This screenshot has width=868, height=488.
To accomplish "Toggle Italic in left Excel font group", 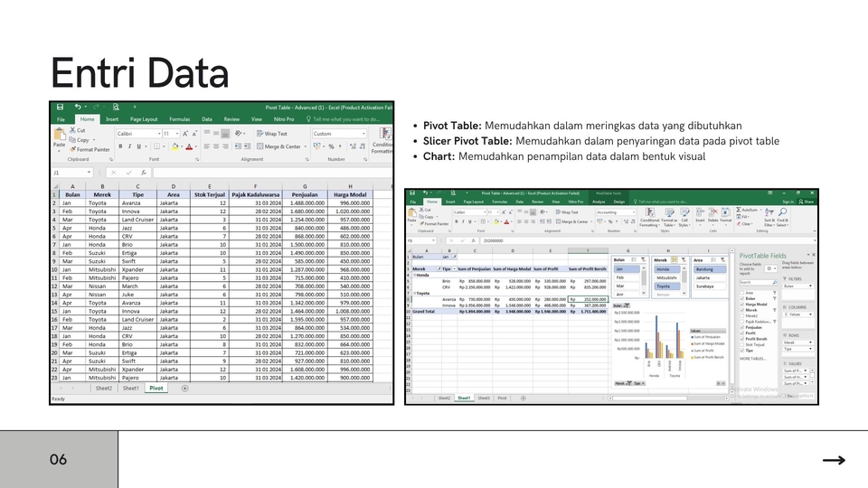I will (x=129, y=146).
